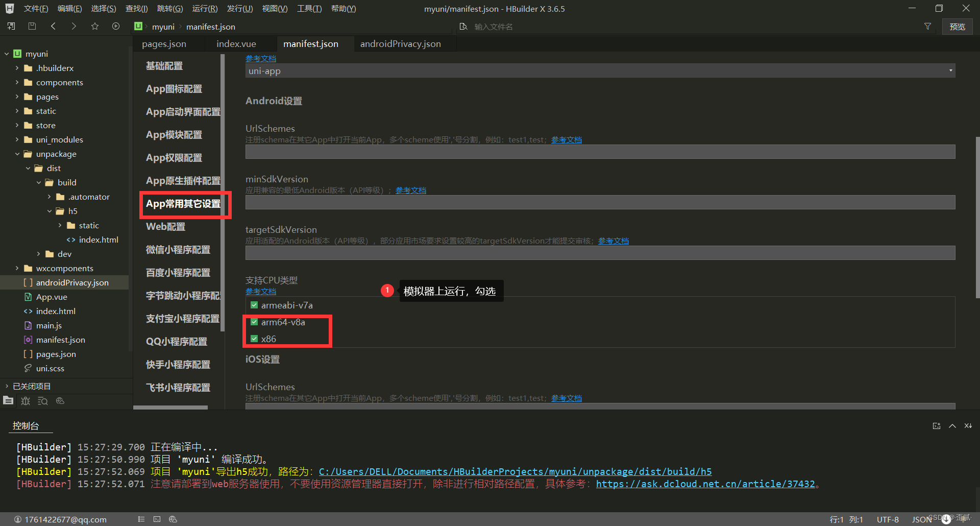Image resolution: width=980 pixels, height=526 pixels.
Task: Select 微信小程序配置 in the settings list
Action: 178,250
